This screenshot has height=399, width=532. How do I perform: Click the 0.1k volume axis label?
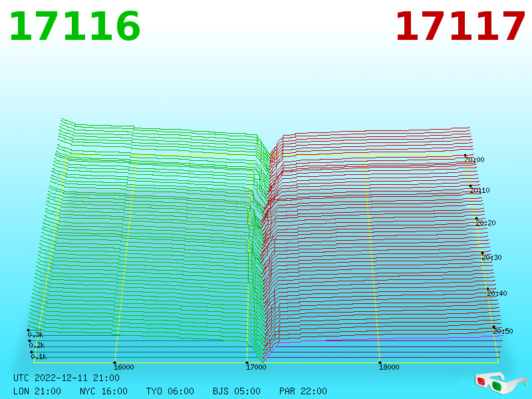pyautogui.click(x=39, y=356)
